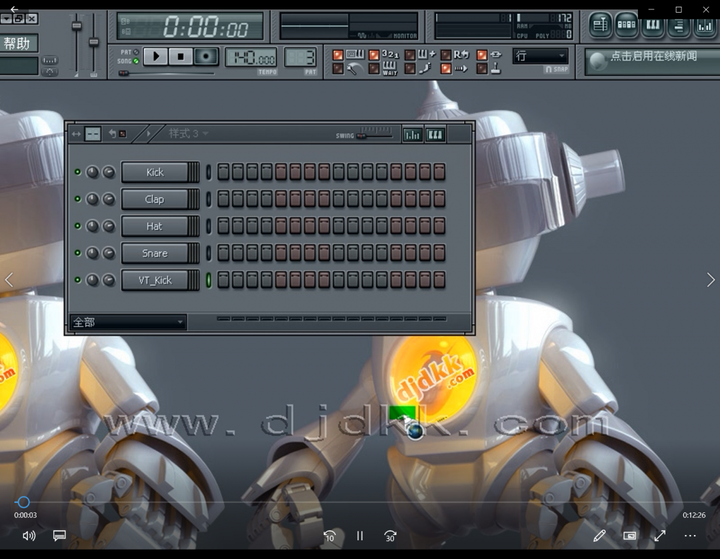Toggle the auto-scroll LED switch
The image size is (720, 559).
click(445, 69)
